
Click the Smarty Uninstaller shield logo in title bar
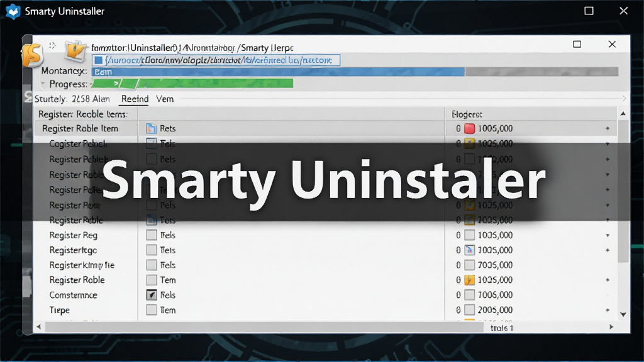[13, 11]
